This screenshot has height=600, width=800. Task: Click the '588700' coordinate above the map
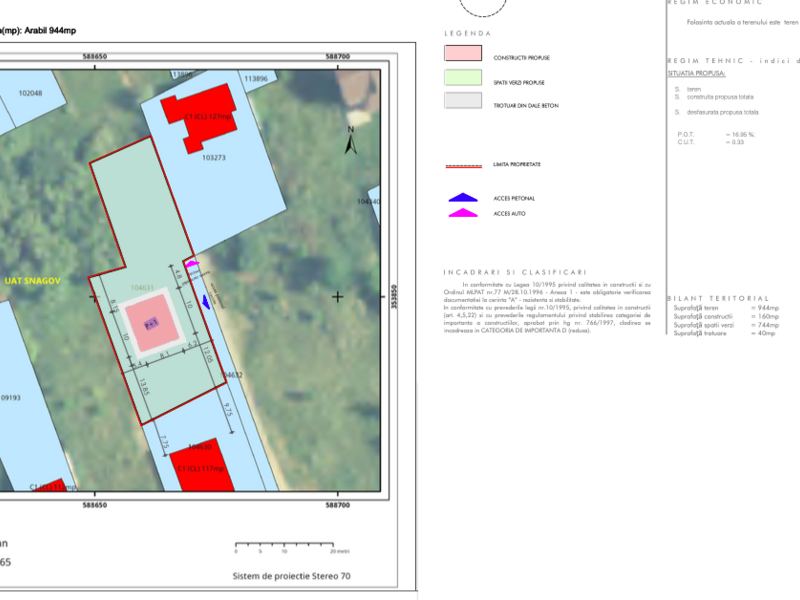coord(338,57)
